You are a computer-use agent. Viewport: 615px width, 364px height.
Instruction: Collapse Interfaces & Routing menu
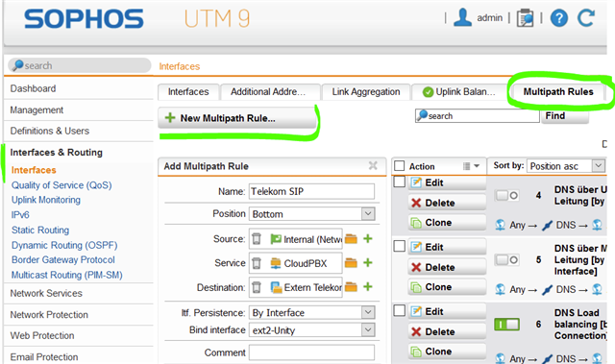point(56,152)
